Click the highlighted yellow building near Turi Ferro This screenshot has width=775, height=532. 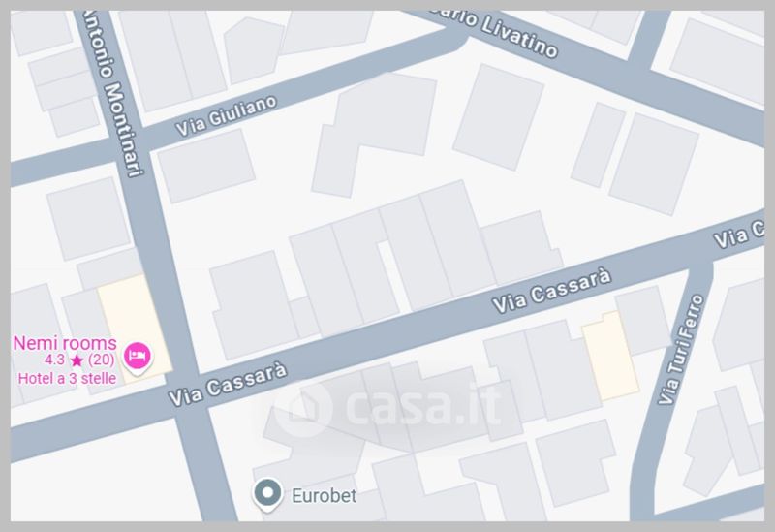[610, 356]
